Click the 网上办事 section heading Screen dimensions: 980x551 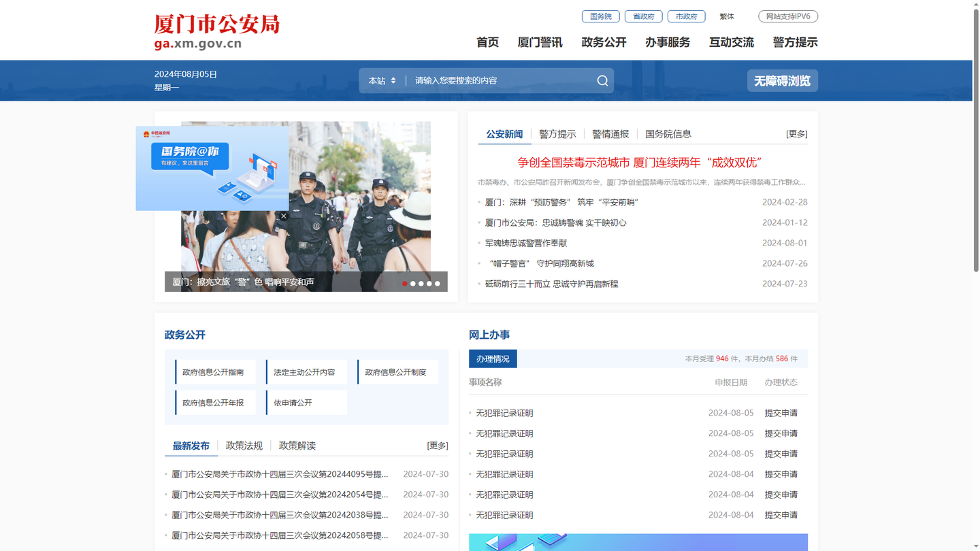click(489, 335)
